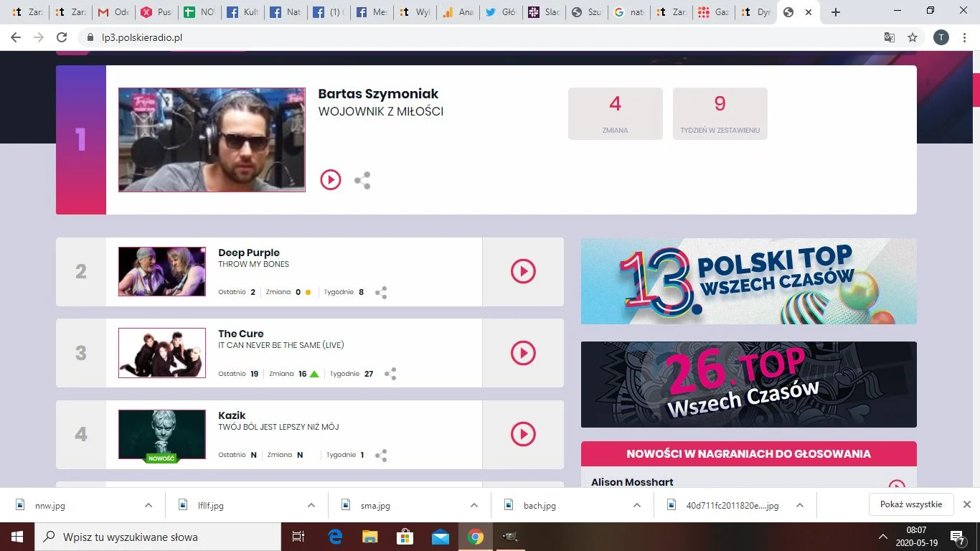Image resolution: width=980 pixels, height=551 pixels.
Task: Play Kazik Twój ból jest lepszy niż mój
Action: [x=523, y=434]
